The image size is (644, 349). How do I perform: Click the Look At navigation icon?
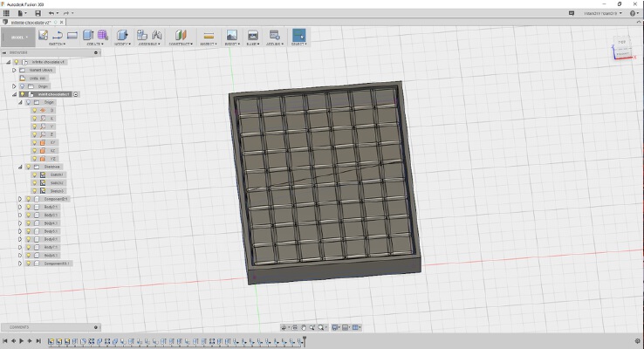pyautogui.click(x=294, y=327)
